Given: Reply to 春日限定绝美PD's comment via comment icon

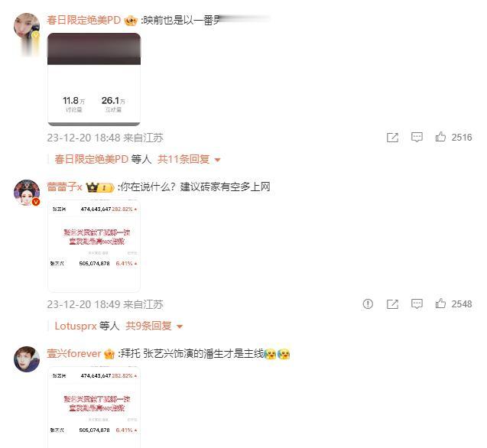Looking at the screenshot, I should (x=417, y=137).
